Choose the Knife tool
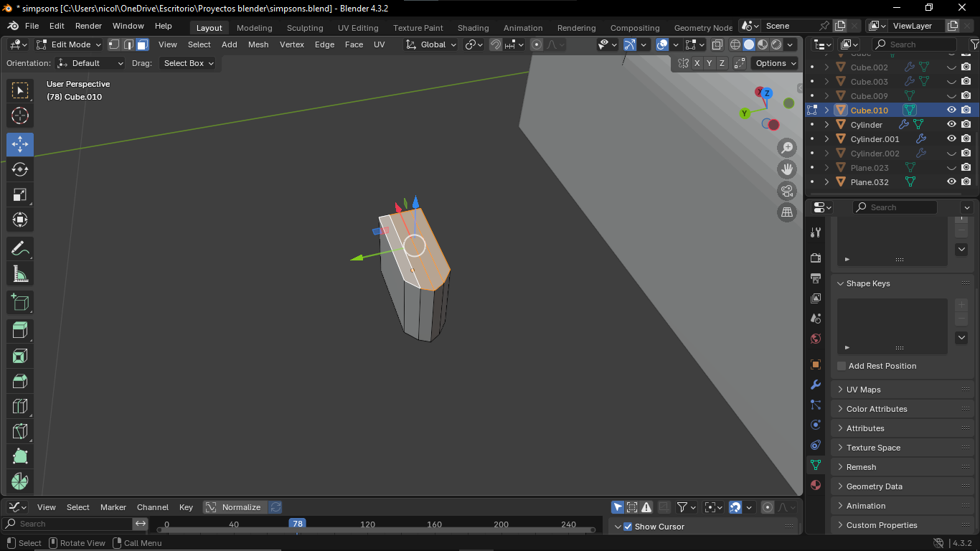 (x=20, y=431)
